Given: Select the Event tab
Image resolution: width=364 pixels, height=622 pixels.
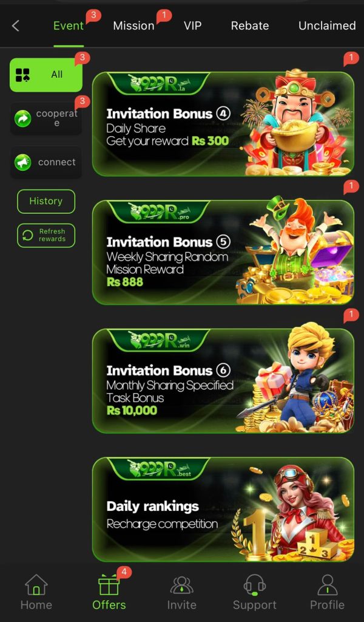Looking at the screenshot, I should pos(69,26).
